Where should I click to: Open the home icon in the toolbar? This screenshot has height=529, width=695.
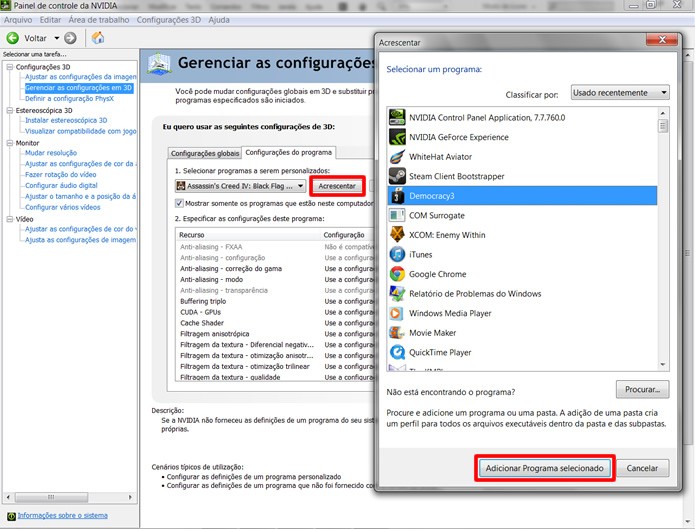tap(98, 38)
